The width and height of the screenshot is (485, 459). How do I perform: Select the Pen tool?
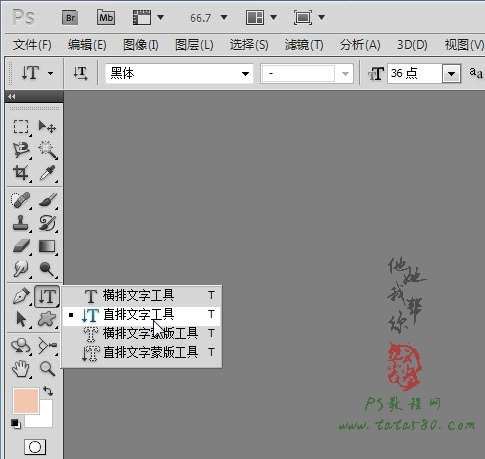(x=21, y=296)
